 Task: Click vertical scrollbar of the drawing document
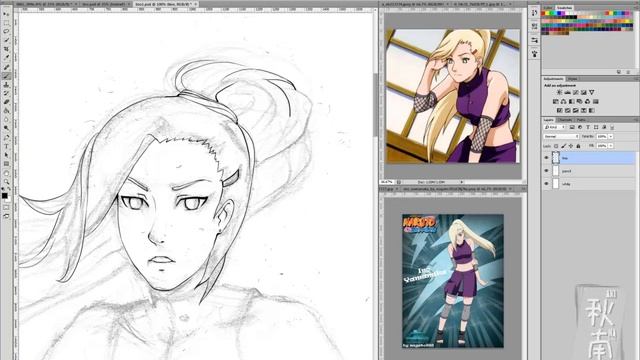coord(375,105)
